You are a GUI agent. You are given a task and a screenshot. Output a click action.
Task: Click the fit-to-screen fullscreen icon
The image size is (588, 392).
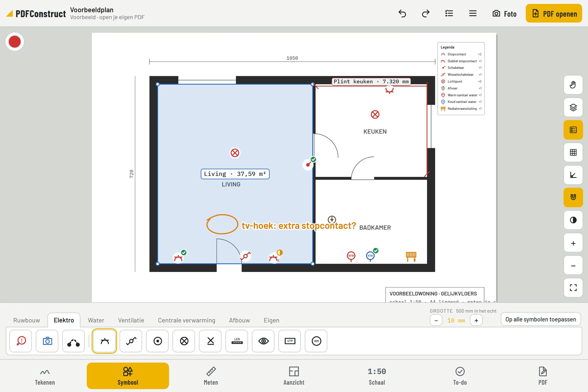(x=573, y=288)
